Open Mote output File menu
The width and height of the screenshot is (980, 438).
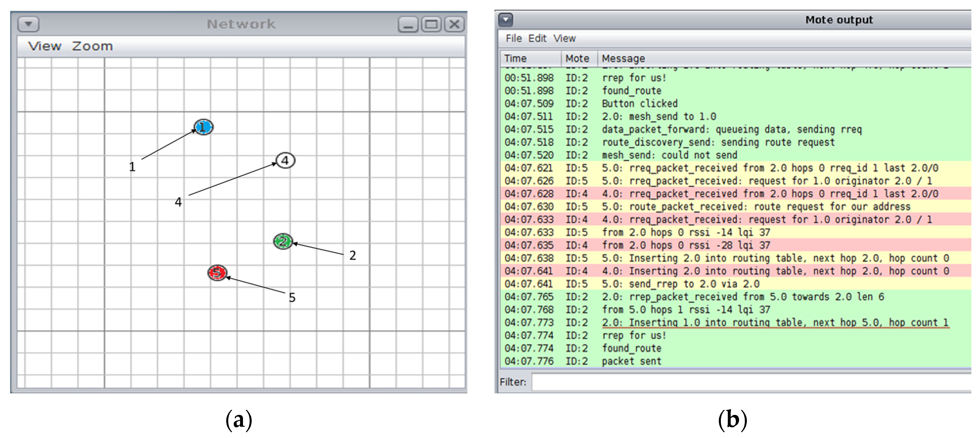pyautogui.click(x=514, y=38)
